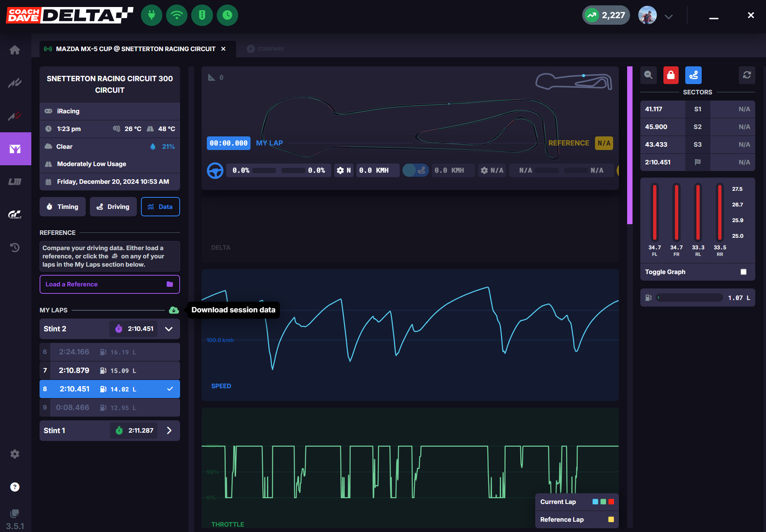Click the yellow Reference Lap color swatch

coord(611,520)
